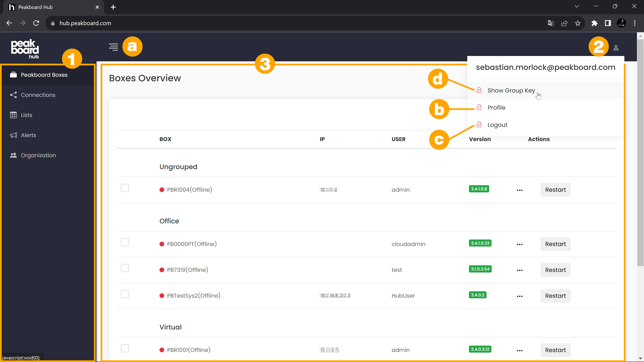Click the Organization people icon
The width and height of the screenshot is (644, 362).
tap(13, 155)
